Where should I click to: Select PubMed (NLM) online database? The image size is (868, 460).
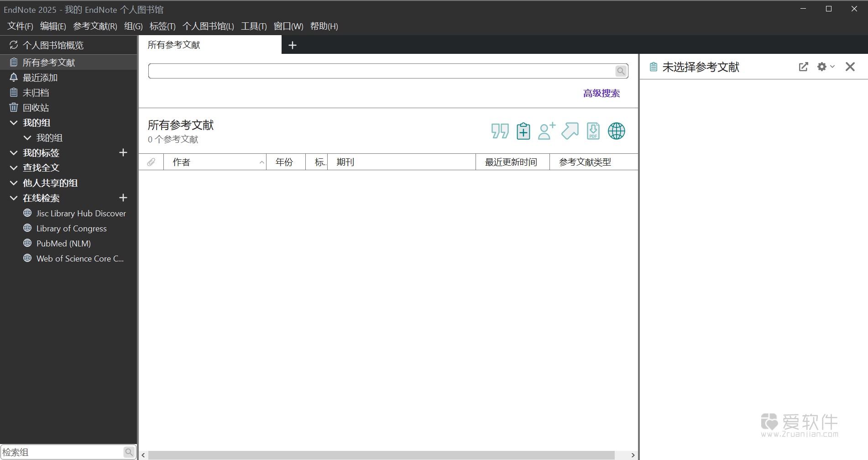coord(63,243)
